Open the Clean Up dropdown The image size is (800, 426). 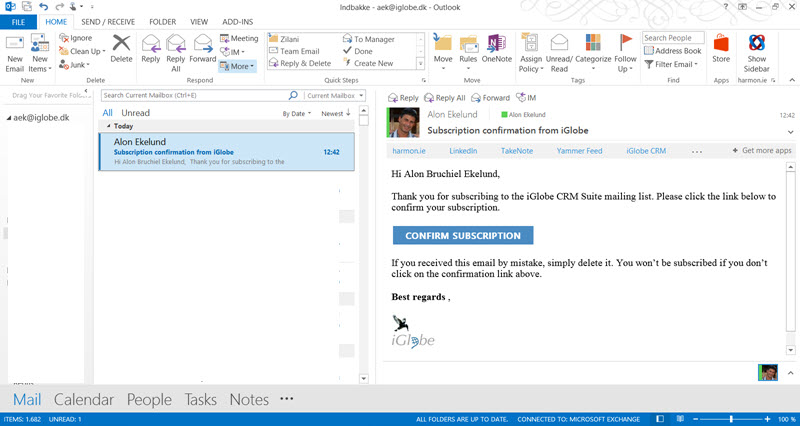[x=82, y=51]
